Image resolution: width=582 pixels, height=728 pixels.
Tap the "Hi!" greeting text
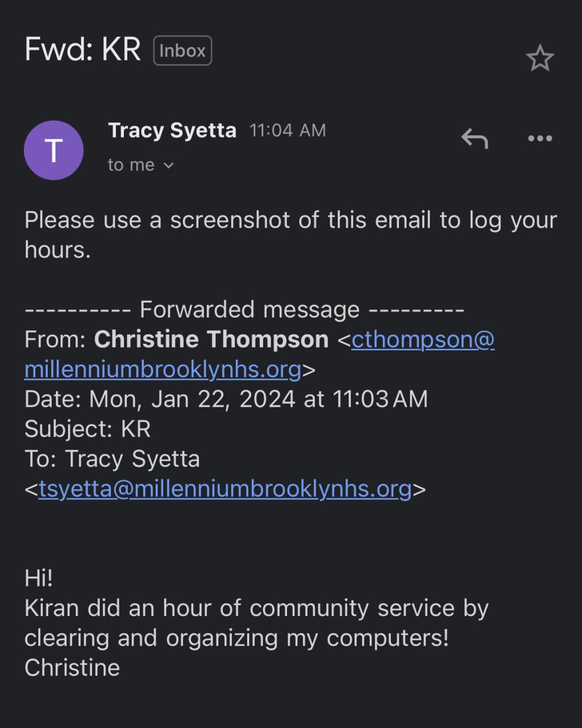click(x=39, y=578)
